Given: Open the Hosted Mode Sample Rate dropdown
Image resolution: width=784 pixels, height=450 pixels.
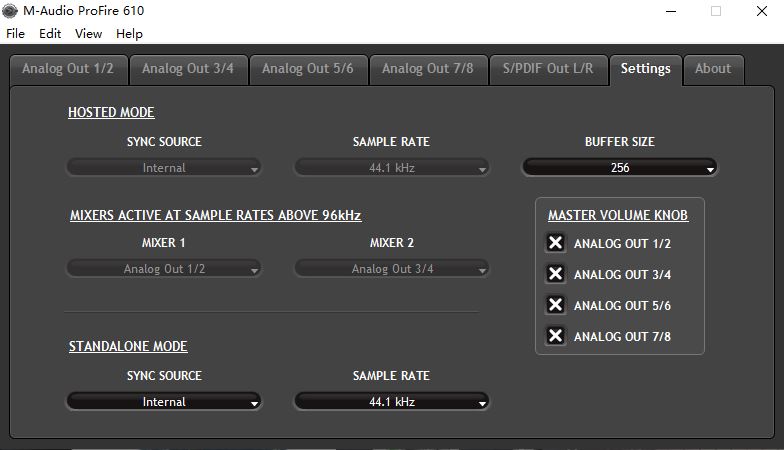Looking at the screenshot, I should tap(392, 168).
